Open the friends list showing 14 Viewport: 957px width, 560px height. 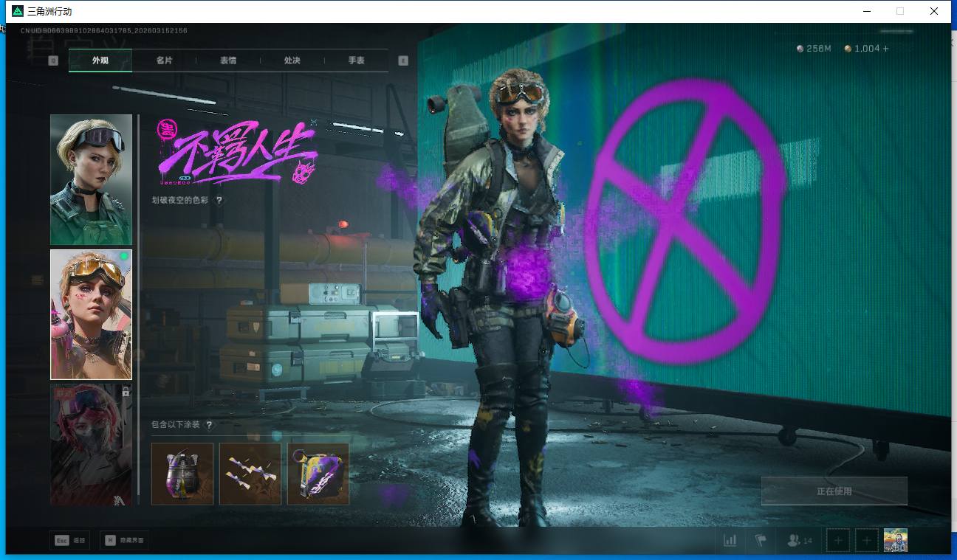pyautogui.click(x=800, y=541)
